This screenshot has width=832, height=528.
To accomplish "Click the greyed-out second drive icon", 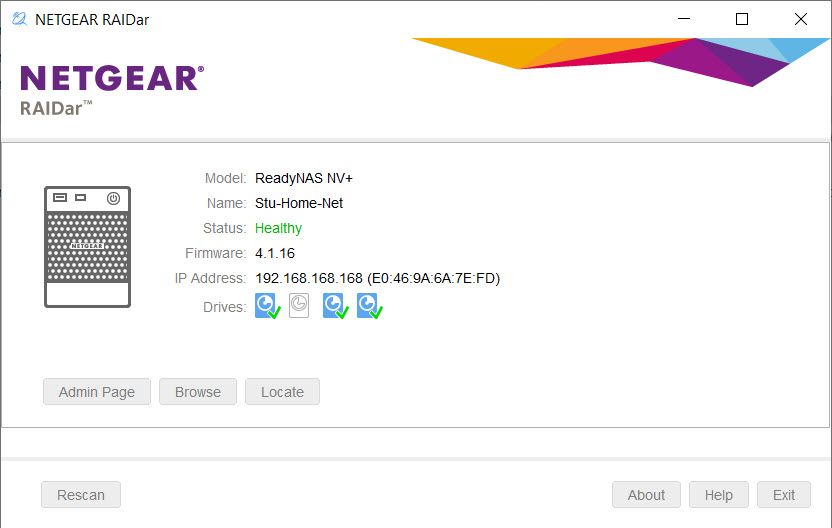I will (x=299, y=306).
